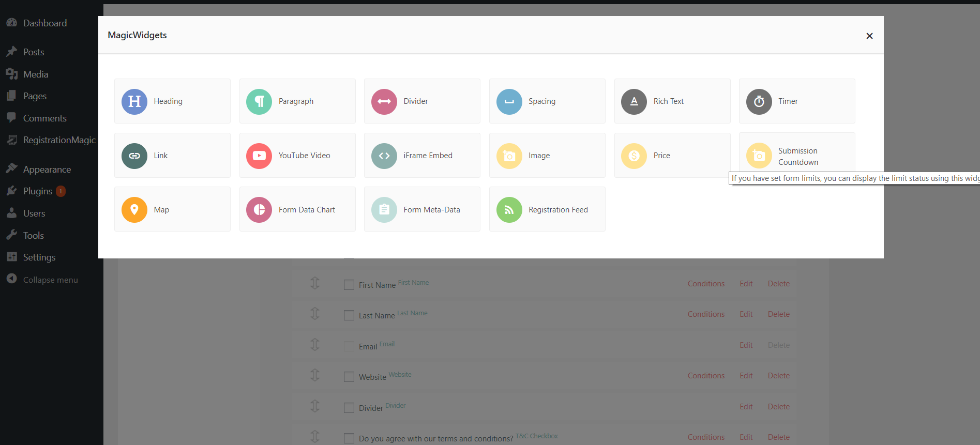Close the MagicWidgets dialog
The height and width of the screenshot is (445, 980).
869,36
